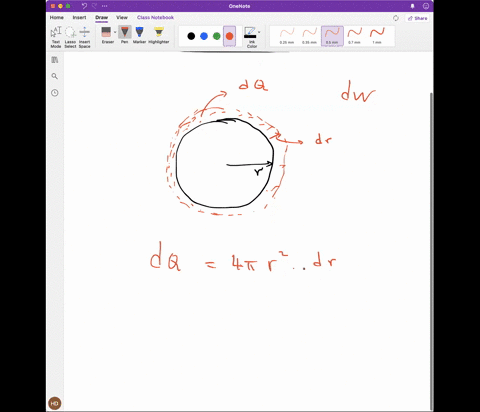Screen dimensions: 480x412
Task: Choose the blue ink color swatch
Action: click(204, 36)
